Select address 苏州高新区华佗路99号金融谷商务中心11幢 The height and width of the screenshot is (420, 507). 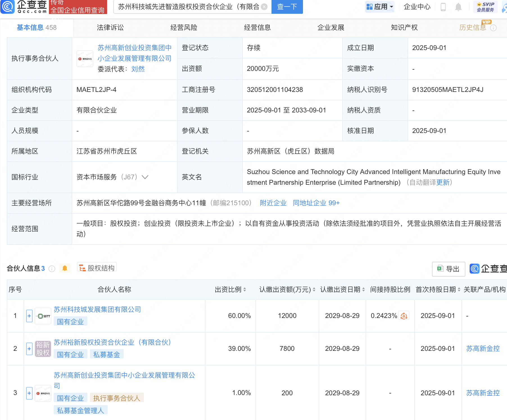click(141, 203)
